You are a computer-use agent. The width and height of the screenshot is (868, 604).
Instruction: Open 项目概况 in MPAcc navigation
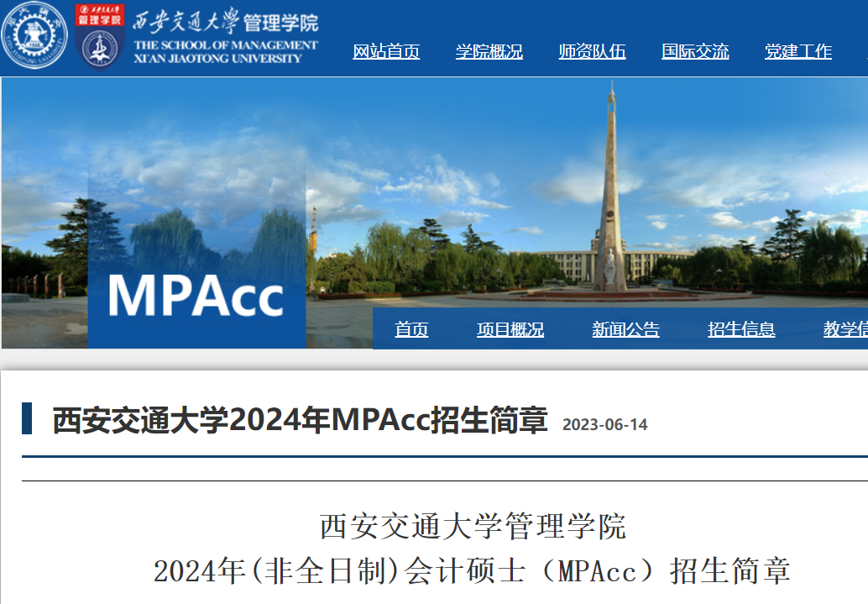510,329
